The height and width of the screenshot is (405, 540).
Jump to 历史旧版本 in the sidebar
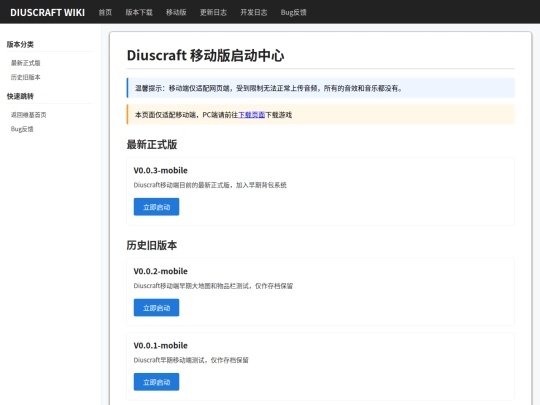pos(25,77)
